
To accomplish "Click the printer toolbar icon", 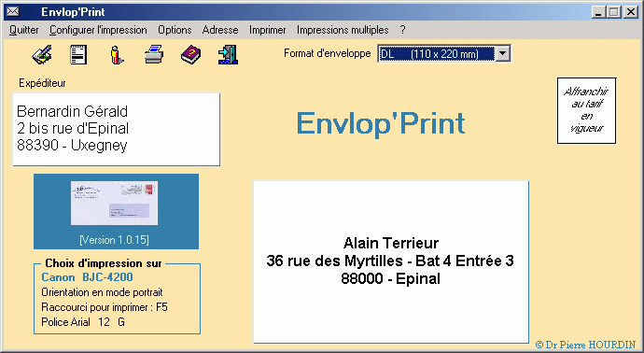I will pyautogui.click(x=154, y=55).
